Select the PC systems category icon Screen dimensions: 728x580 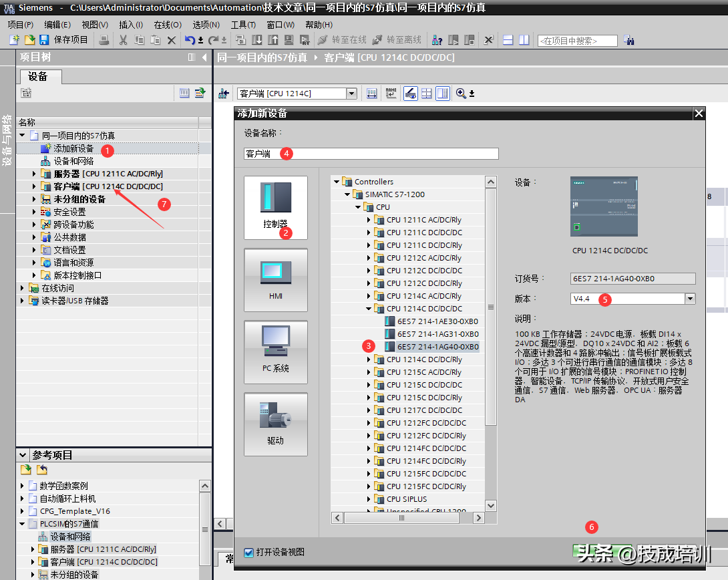[x=276, y=351]
